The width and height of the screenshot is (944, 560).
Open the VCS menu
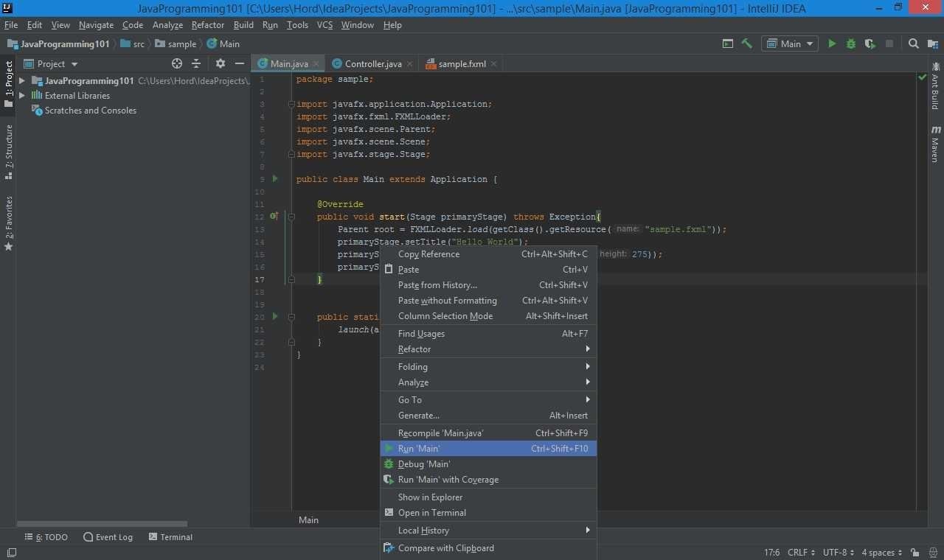[325, 25]
